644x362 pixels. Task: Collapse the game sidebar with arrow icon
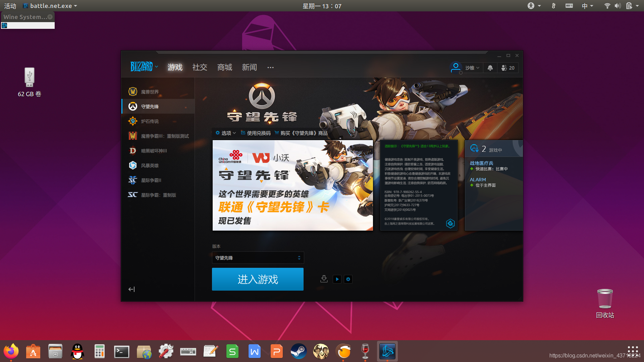coord(131,289)
